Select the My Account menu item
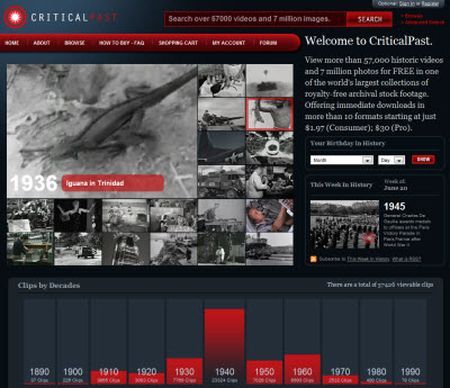The image size is (450, 388). [x=229, y=43]
